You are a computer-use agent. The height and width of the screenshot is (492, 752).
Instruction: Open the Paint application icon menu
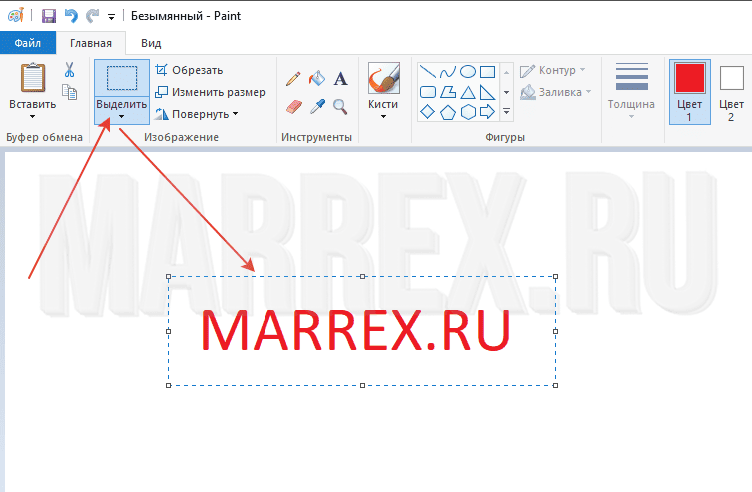pyautogui.click(x=16, y=15)
